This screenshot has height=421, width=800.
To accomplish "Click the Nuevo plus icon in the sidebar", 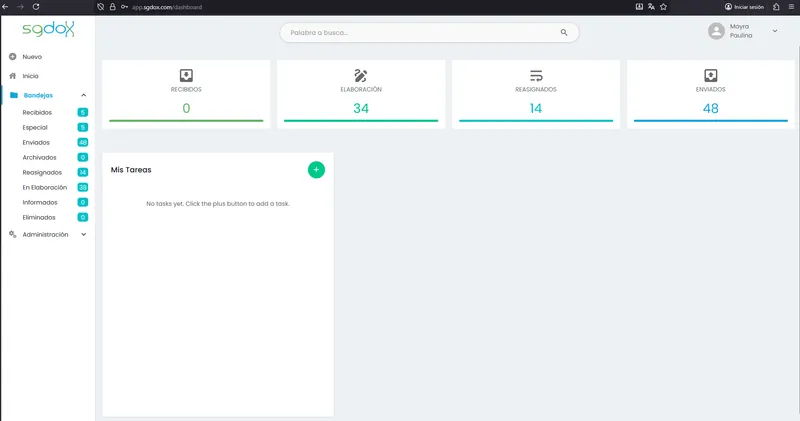I will pos(13,57).
